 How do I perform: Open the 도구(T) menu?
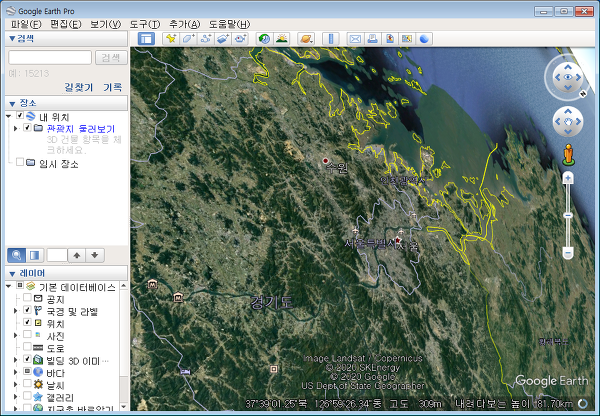tap(145, 24)
